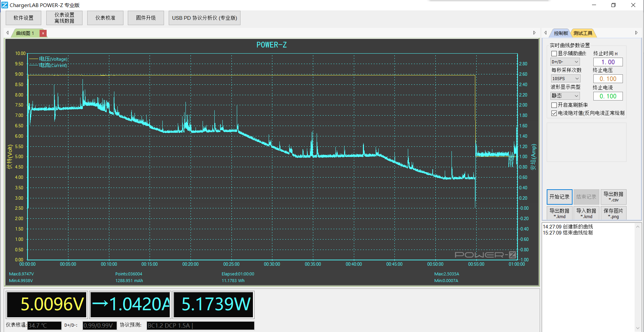The width and height of the screenshot is (644, 332).
Task: Click the 00:30:00 time axis label
Action: (x=272, y=264)
